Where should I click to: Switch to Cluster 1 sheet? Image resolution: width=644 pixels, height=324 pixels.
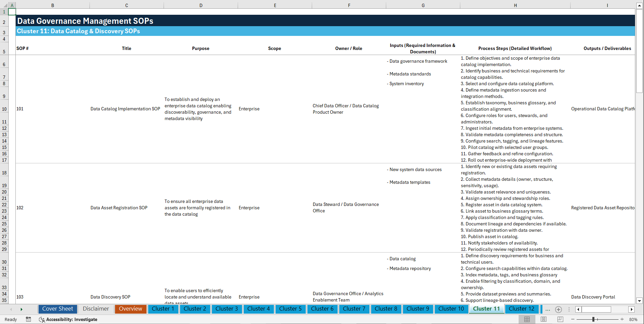163,309
